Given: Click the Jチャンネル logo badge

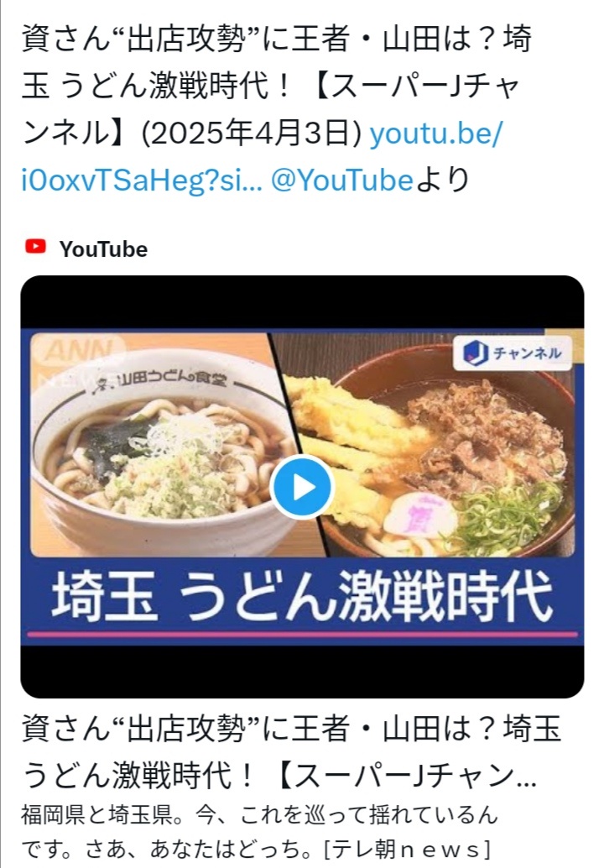Looking at the screenshot, I should point(513,353).
